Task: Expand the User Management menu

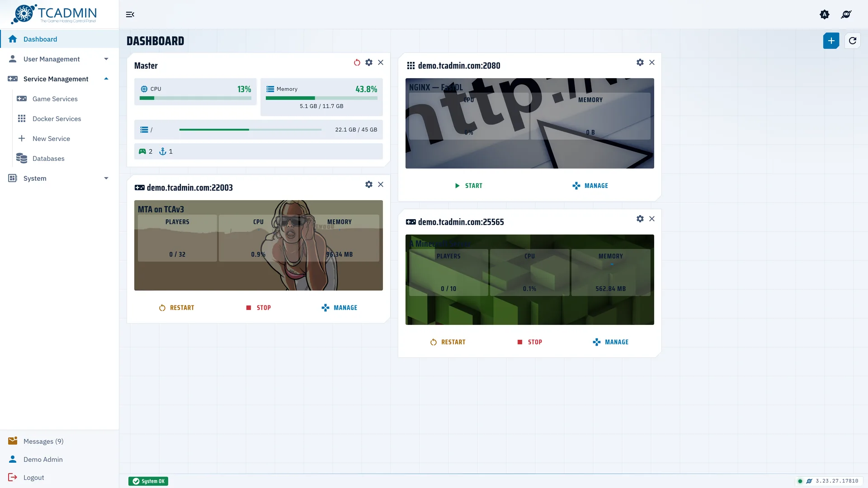Action: point(60,59)
